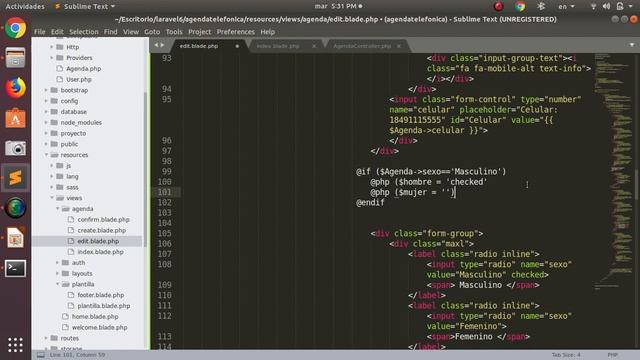Click the Chrome tray icon in top bar
This screenshot has width=640, height=360.
[x=520, y=6]
